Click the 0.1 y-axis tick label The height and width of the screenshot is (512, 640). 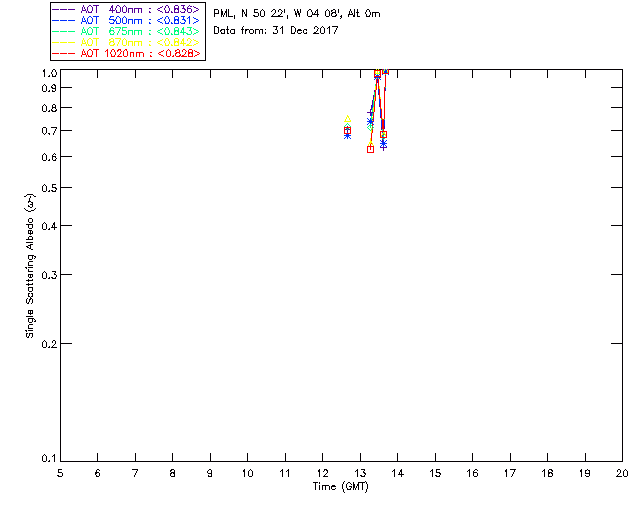tap(49, 459)
